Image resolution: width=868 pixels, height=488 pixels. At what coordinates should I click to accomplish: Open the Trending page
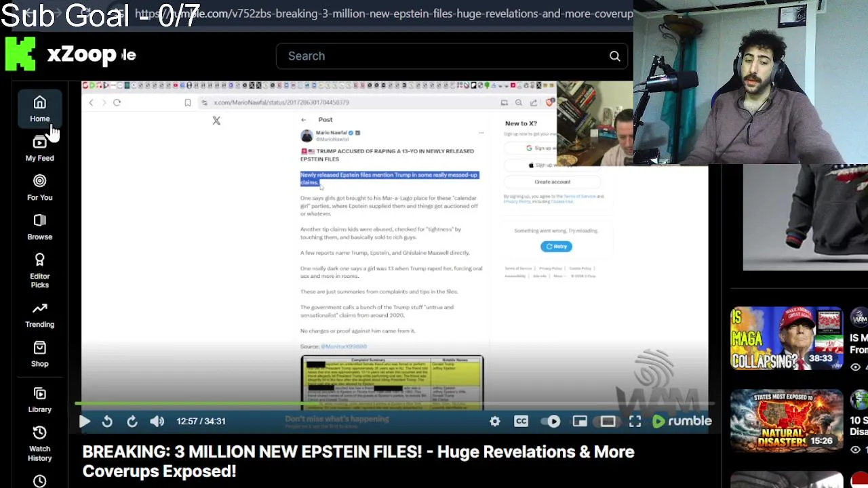[x=39, y=315]
